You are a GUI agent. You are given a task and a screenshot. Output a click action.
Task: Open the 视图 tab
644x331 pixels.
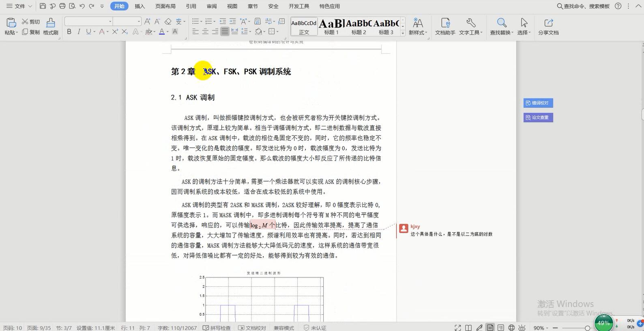pyautogui.click(x=232, y=6)
